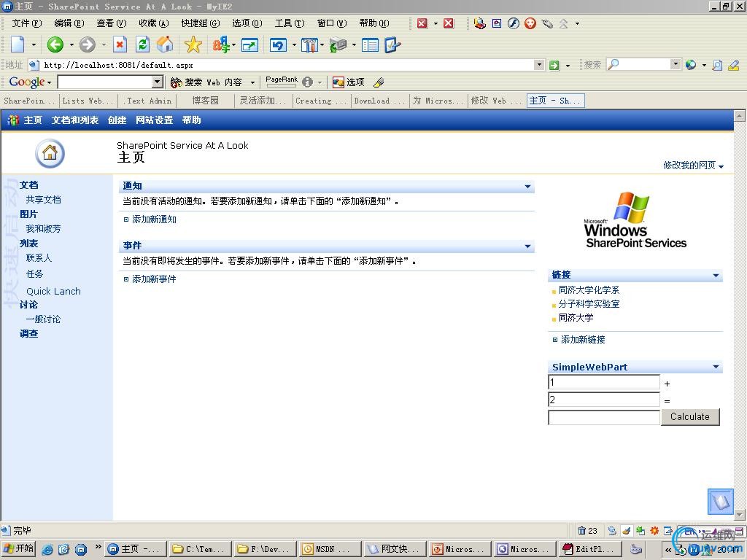Switch to the 博客园 tab
This screenshot has height=560, width=747.
(205, 101)
